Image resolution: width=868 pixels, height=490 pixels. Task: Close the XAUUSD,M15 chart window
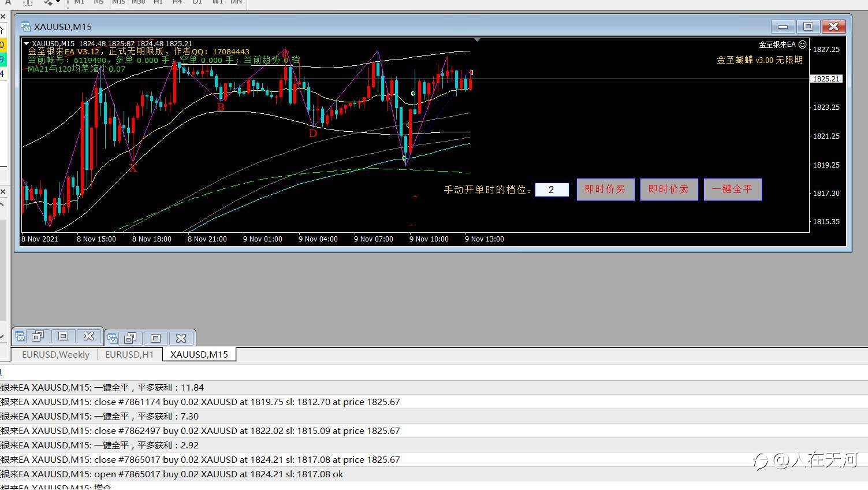[x=833, y=27]
